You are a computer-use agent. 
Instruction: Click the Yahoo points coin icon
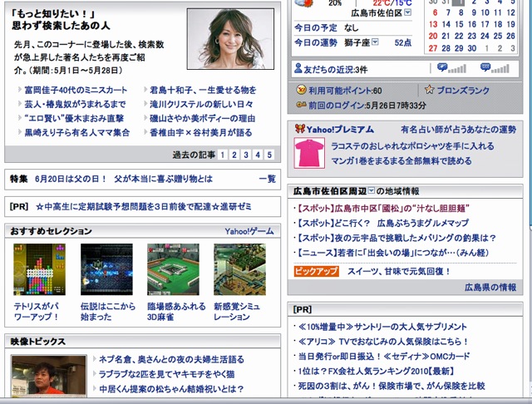tap(301, 90)
